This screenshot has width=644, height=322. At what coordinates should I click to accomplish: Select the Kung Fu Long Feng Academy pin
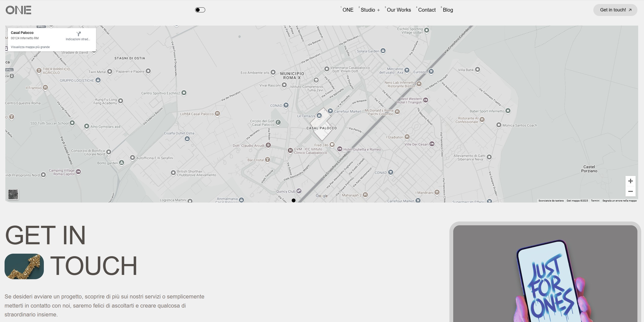121,101
